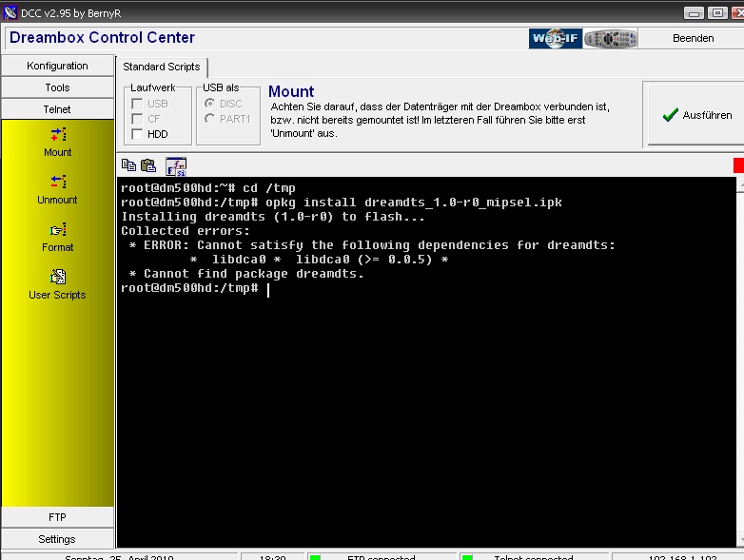Viewport: 744px width, 560px height.
Task: Open the Telnet section
Action: point(57,109)
